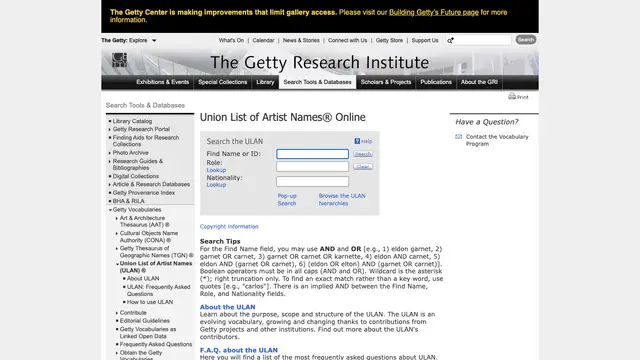
Task: Open the Support Us link
Action: [x=425, y=40]
